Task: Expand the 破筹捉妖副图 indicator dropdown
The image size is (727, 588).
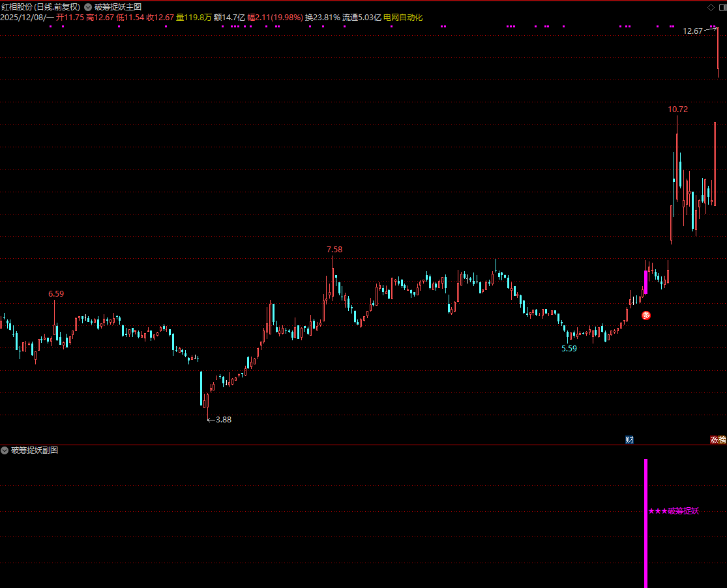Action: (5, 450)
